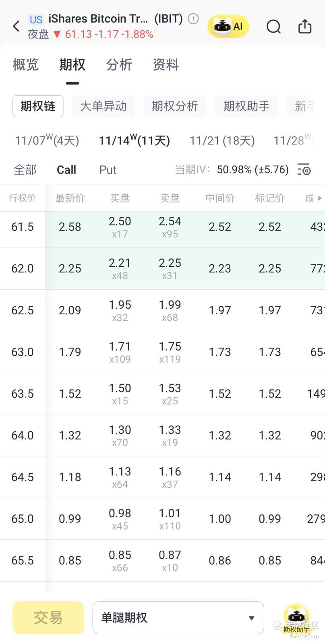Screen dimensions: 325x644
Task: Choose the 11/21 (18天) expiration date
Action: pyautogui.click(x=222, y=140)
